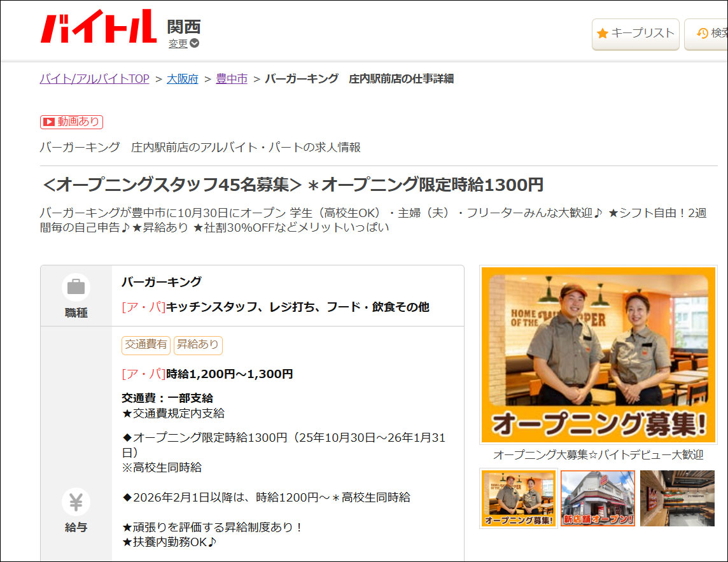The image size is (728, 562).
Task: Click the yen 給与 icon
Action: click(x=76, y=502)
